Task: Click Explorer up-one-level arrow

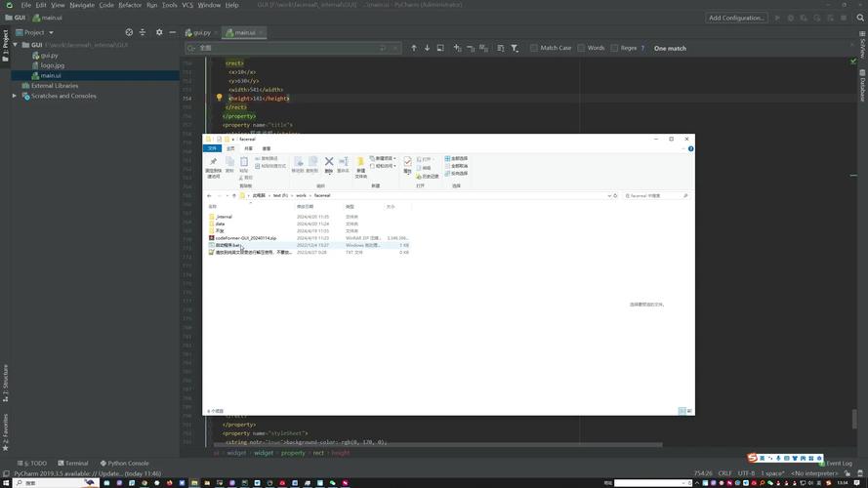Action: click(x=234, y=196)
